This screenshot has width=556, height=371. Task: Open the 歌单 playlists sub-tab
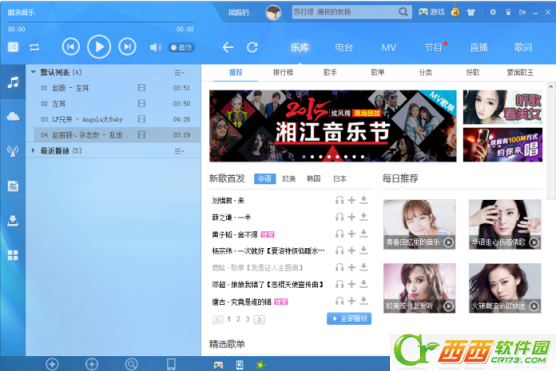coord(378,73)
